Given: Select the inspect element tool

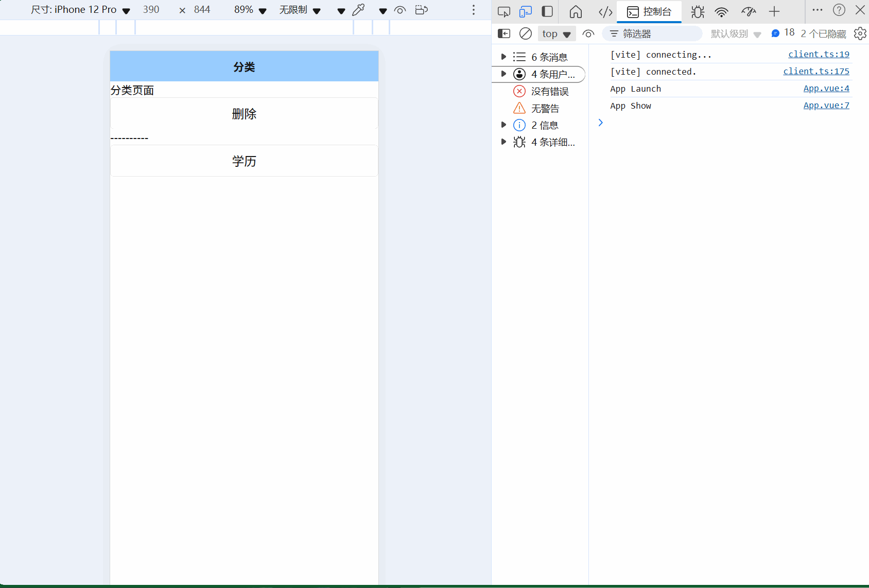Looking at the screenshot, I should pos(503,11).
